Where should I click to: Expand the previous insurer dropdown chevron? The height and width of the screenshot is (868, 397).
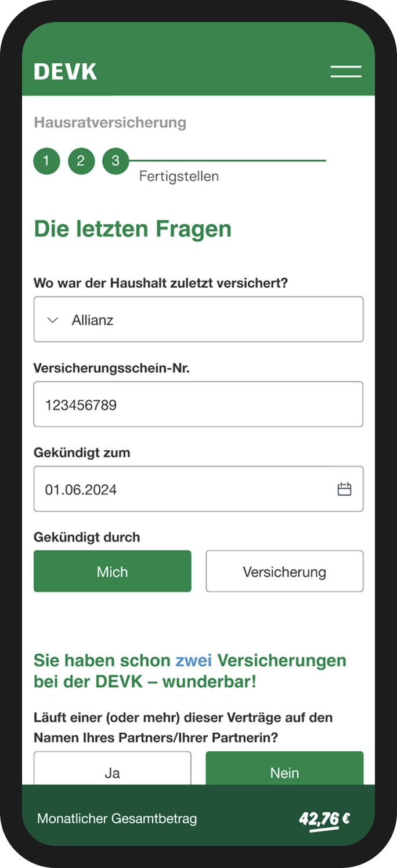coord(53,320)
